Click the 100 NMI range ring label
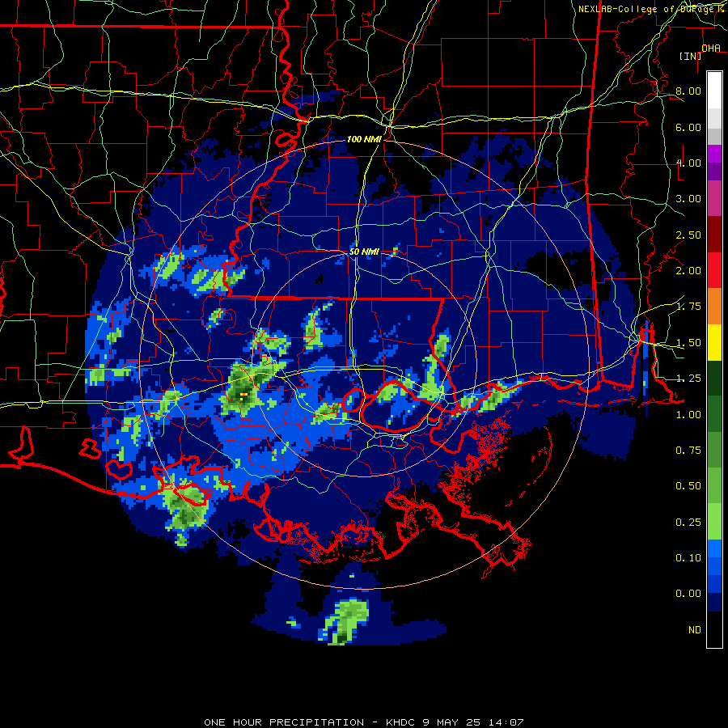This screenshot has height=728, width=728. [364, 139]
